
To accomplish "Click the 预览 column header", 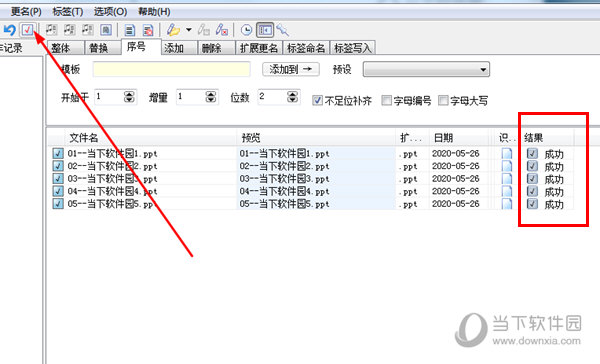I will pyautogui.click(x=316, y=138).
